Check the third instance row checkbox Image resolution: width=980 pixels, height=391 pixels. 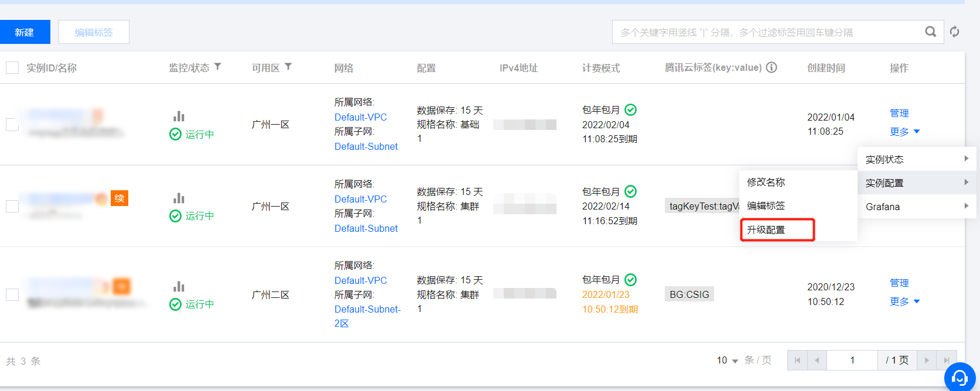tap(12, 294)
